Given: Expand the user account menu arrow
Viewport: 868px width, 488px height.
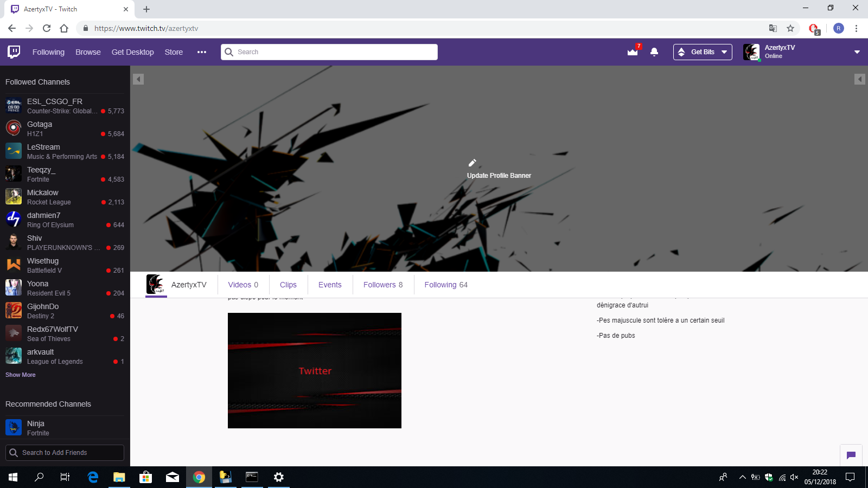Looking at the screenshot, I should pos(857,52).
